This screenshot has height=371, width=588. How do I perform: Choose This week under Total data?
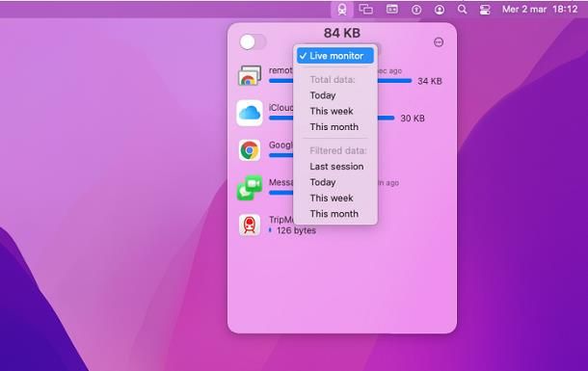[332, 111]
